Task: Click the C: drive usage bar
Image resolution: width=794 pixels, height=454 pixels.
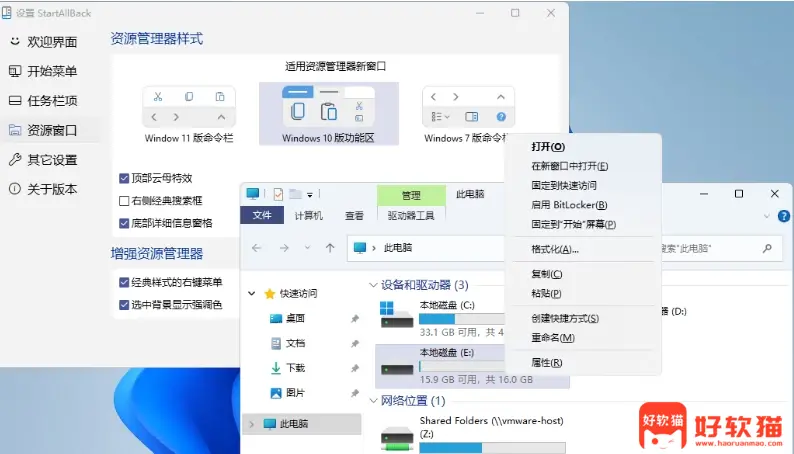Action: pyautogui.click(x=462, y=319)
